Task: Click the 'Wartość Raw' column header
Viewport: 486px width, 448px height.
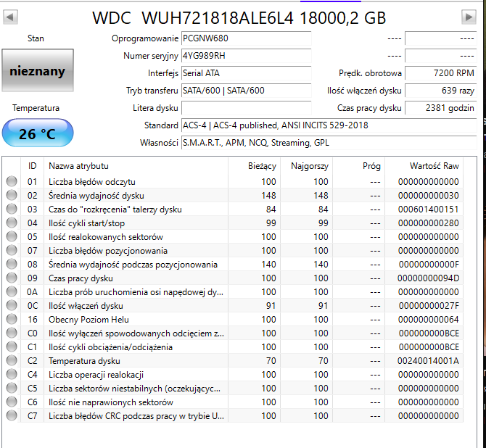Action: tap(424, 166)
